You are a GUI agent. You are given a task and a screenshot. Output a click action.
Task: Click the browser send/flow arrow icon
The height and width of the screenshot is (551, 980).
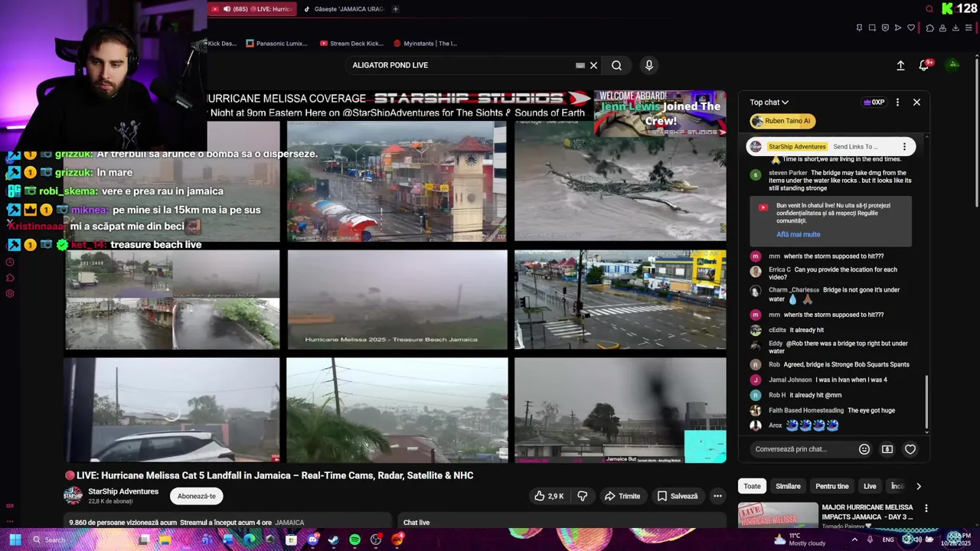coord(898,28)
